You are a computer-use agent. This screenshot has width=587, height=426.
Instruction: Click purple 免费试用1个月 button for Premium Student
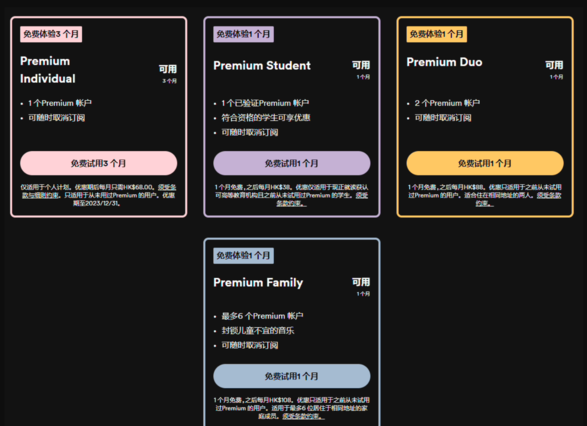(292, 163)
